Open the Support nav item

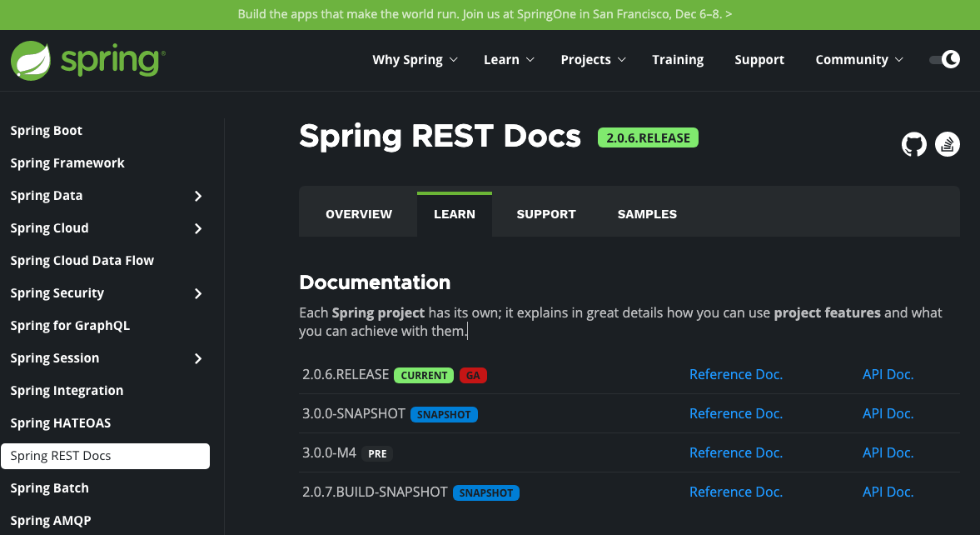(x=759, y=59)
